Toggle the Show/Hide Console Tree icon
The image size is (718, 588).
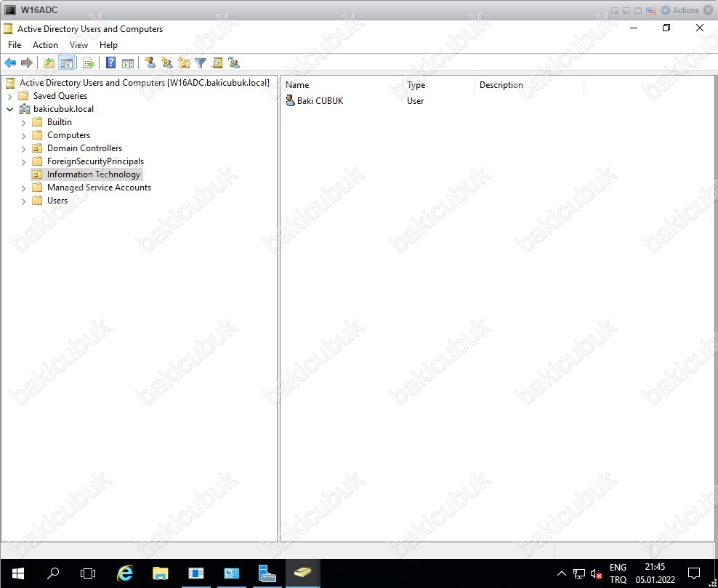66,63
